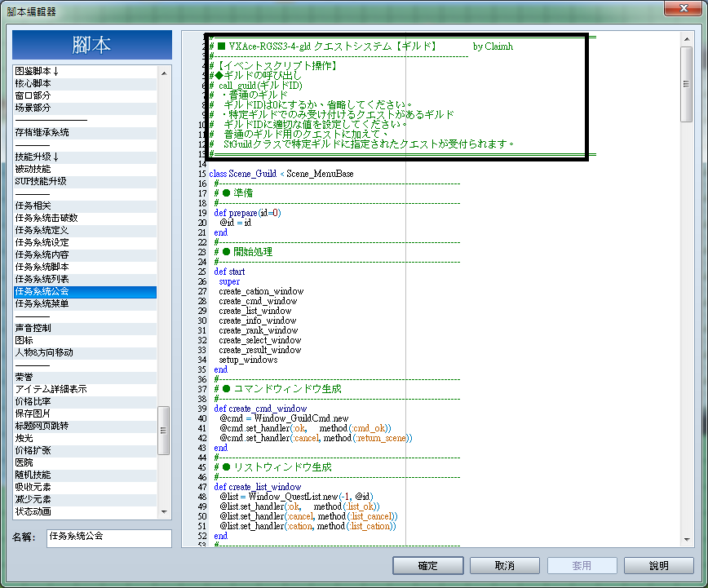The width and height of the screenshot is (708, 588).
Task: Open the 状态动画 script
Action: [86, 511]
